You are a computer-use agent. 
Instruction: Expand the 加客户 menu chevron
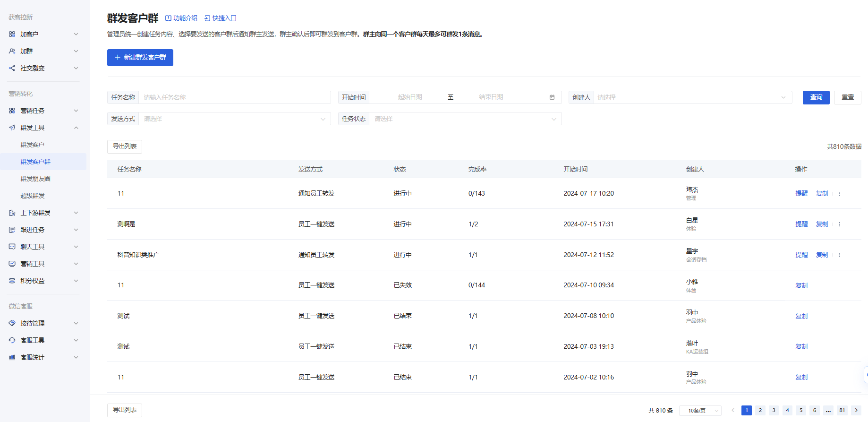(76, 34)
